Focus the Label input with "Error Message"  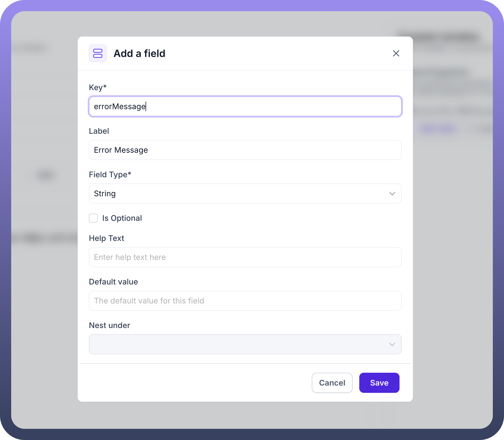(x=245, y=150)
